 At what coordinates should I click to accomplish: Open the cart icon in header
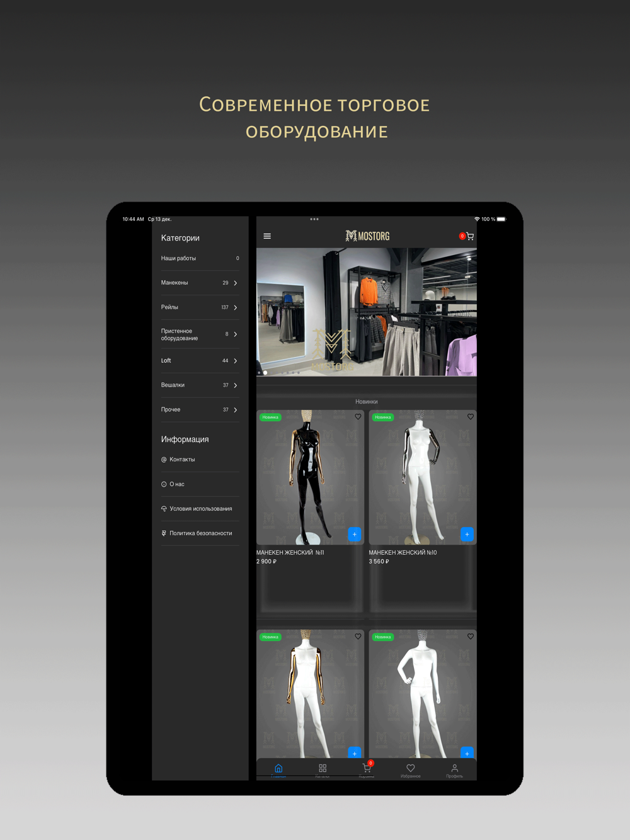coord(469,236)
